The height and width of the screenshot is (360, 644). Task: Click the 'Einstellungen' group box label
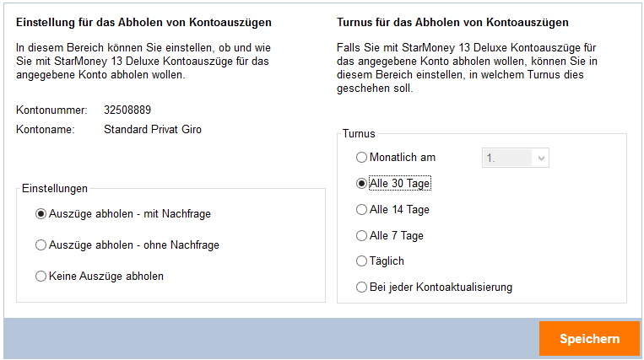[x=54, y=189]
